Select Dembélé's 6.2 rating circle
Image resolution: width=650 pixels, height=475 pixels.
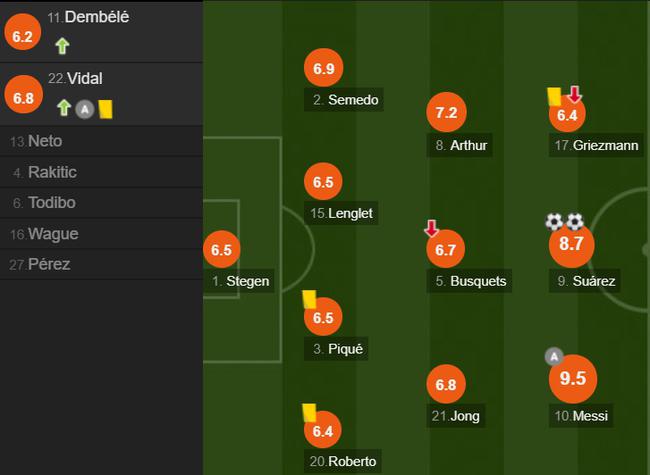pos(22,32)
